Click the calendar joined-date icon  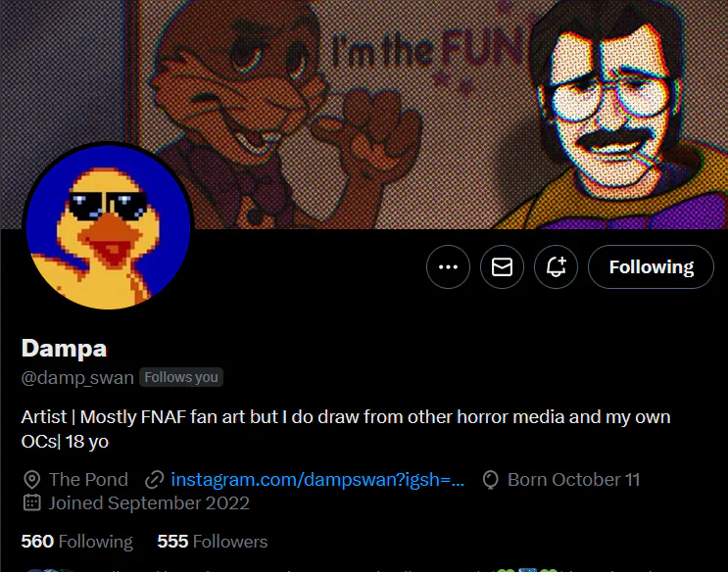[x=31, y=503]
